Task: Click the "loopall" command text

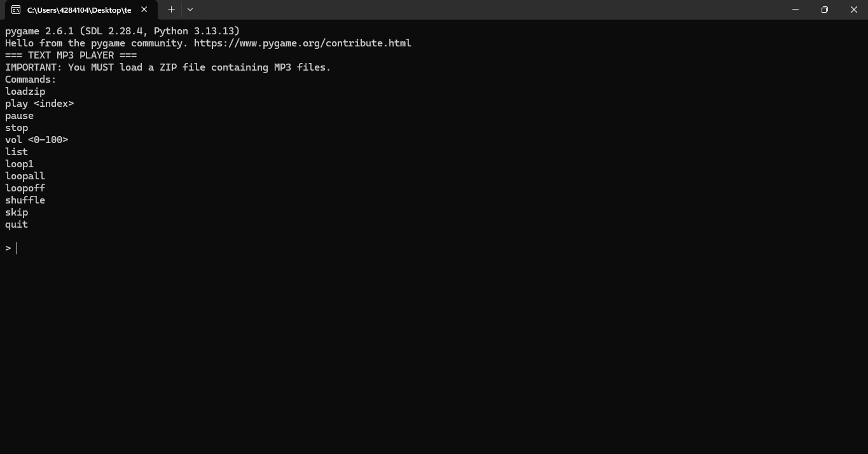Action: (25, 176)
